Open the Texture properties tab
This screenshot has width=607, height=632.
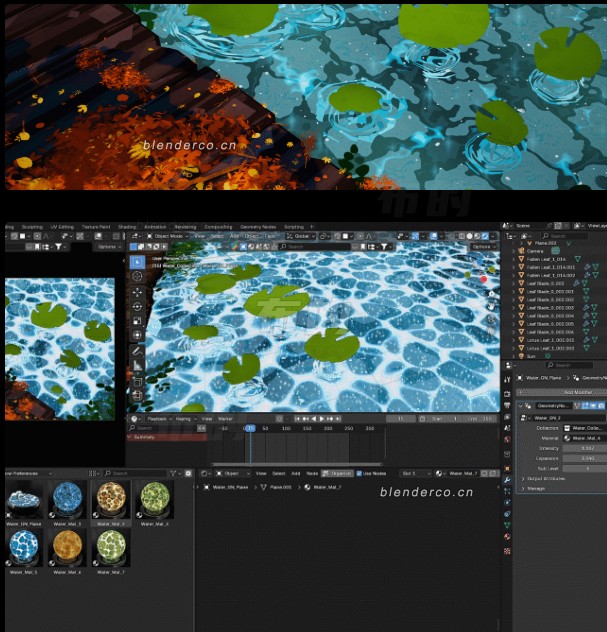[x=507, y=551]
